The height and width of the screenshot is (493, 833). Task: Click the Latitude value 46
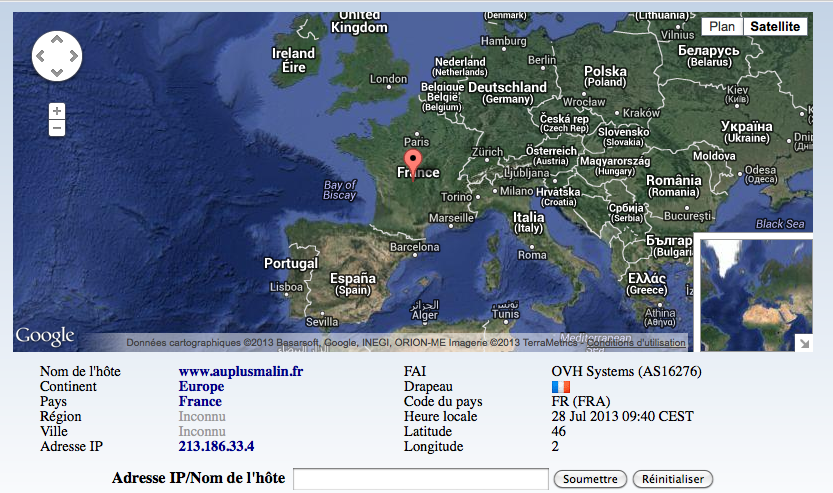point(558,431)
